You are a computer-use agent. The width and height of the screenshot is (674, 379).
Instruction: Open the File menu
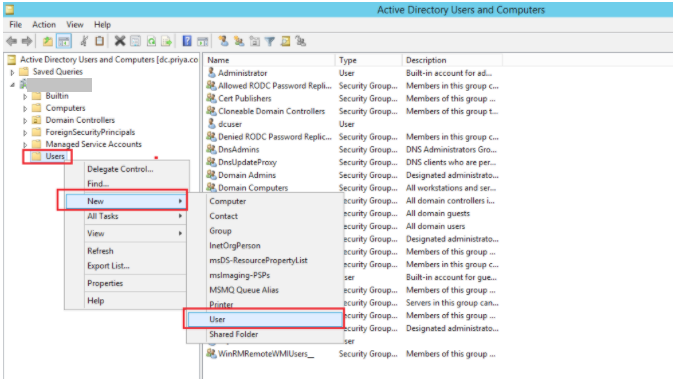[x=15, y=24]
